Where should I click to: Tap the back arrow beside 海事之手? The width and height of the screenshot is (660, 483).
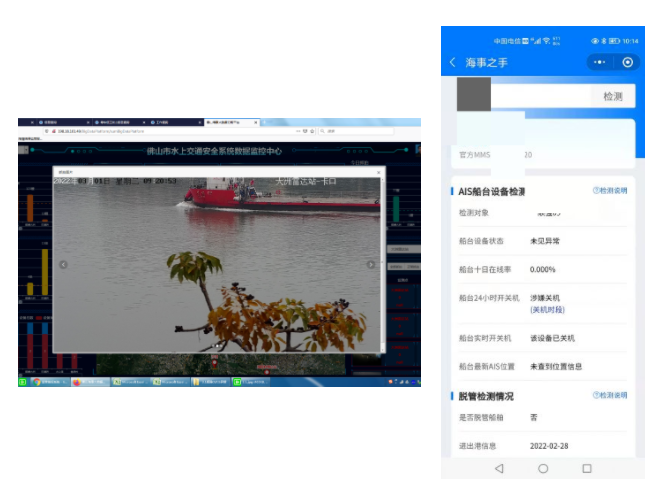453,62
